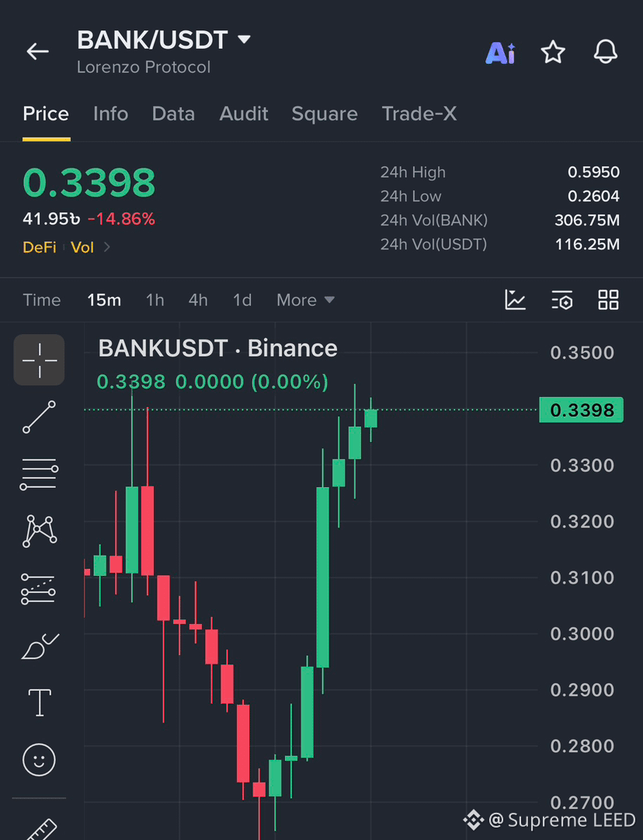Open the chevron next to Vol
643x840 pixels.
click(x=106, y=247)
